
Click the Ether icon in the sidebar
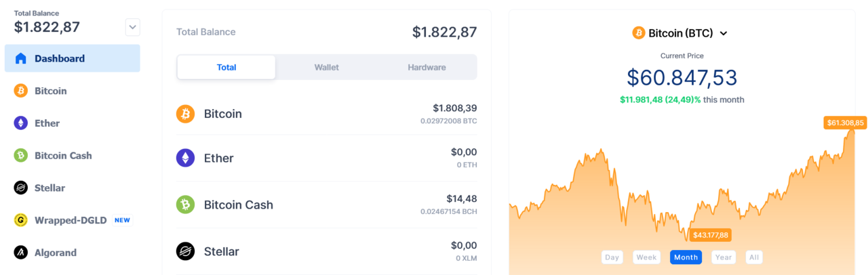21,123
